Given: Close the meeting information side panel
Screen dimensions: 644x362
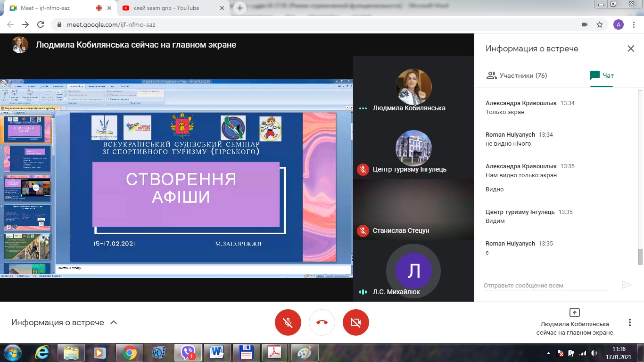Looking at the screenshot, I should [630, 49].
